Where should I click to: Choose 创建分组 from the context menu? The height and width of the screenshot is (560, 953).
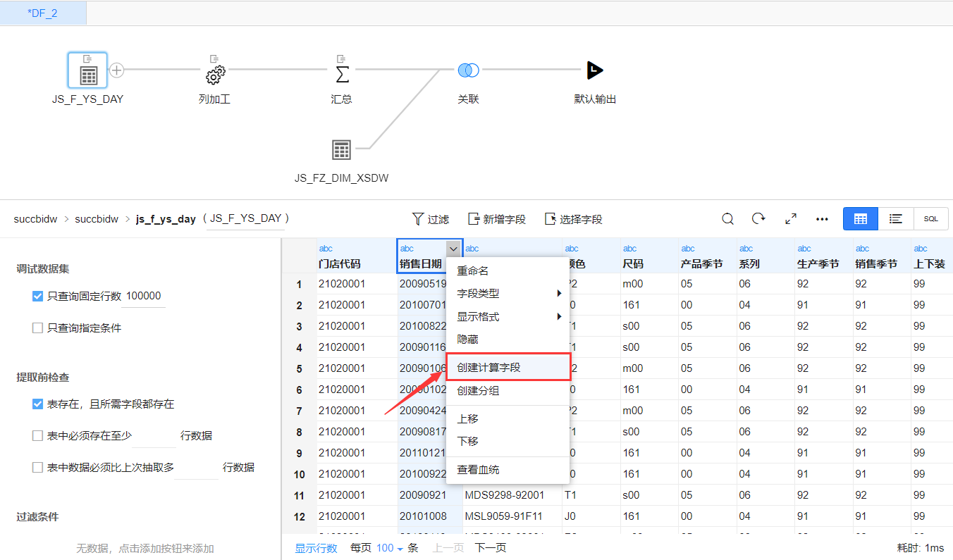[x=508, y=391]
